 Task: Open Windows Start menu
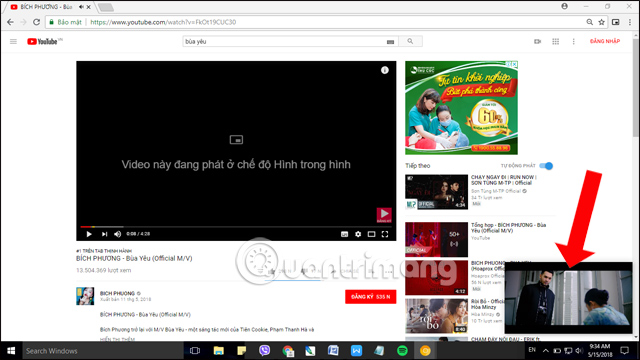point(11,351)
